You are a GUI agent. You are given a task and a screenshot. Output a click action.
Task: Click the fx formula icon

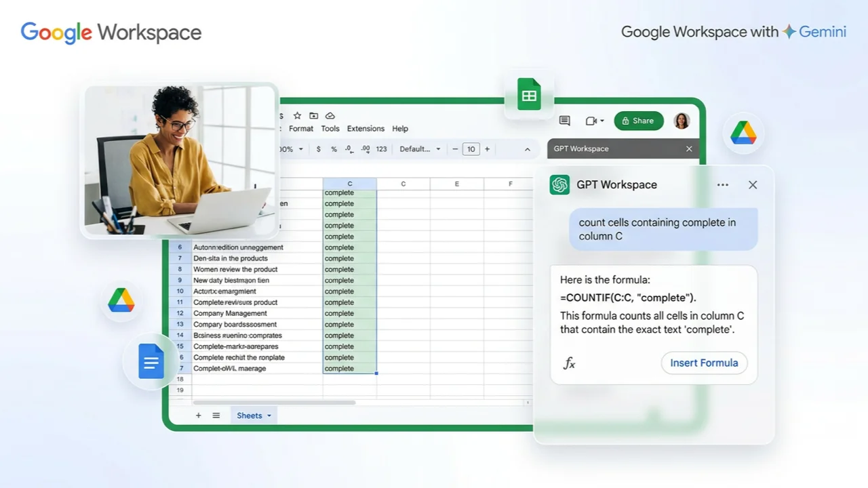click(570, 363)
